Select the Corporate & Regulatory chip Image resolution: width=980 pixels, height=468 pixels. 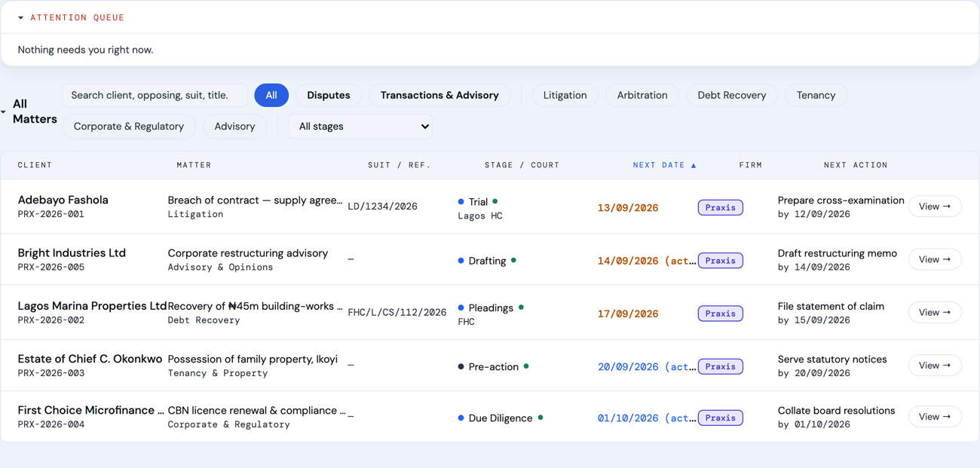(129, 127)
